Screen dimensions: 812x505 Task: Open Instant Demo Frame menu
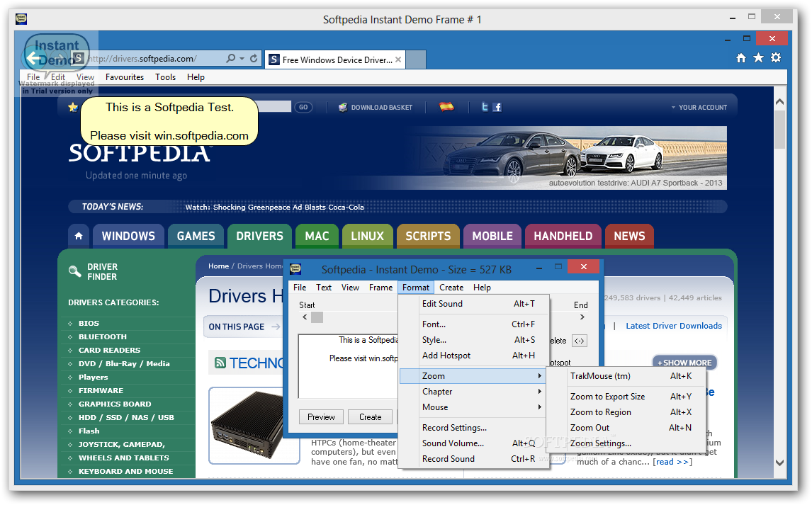point(380,287)
